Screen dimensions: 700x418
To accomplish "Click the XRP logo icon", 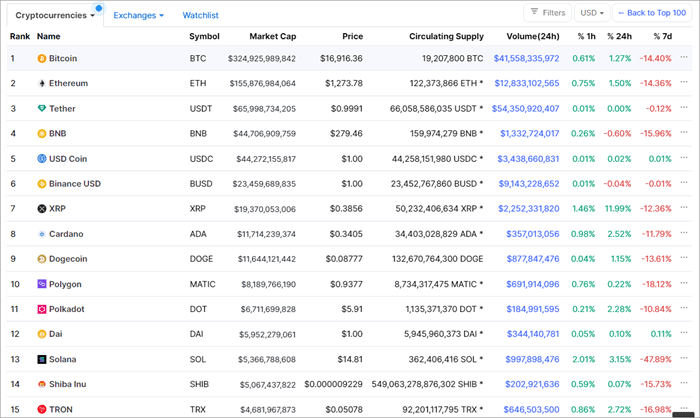I will pyautogui.click(x=42, y=209).
